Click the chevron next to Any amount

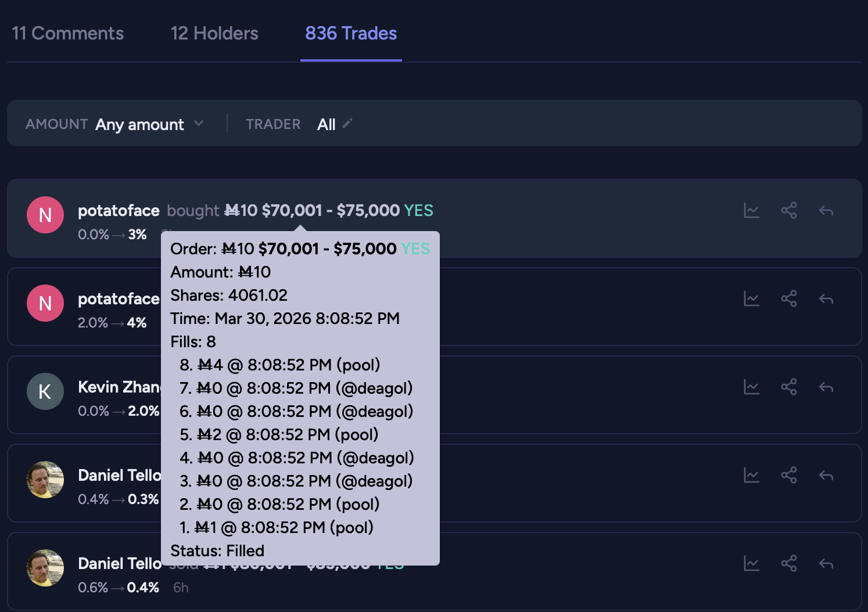199,124
